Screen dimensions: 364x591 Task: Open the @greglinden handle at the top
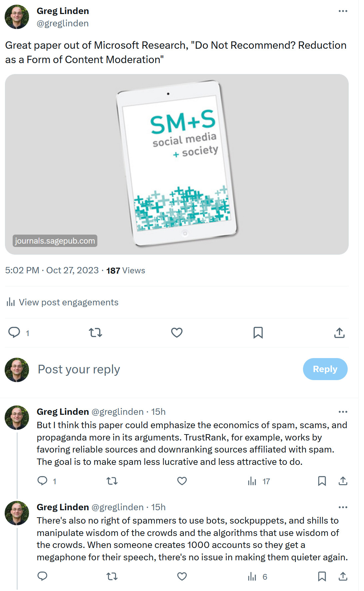(x=63, y=23)
